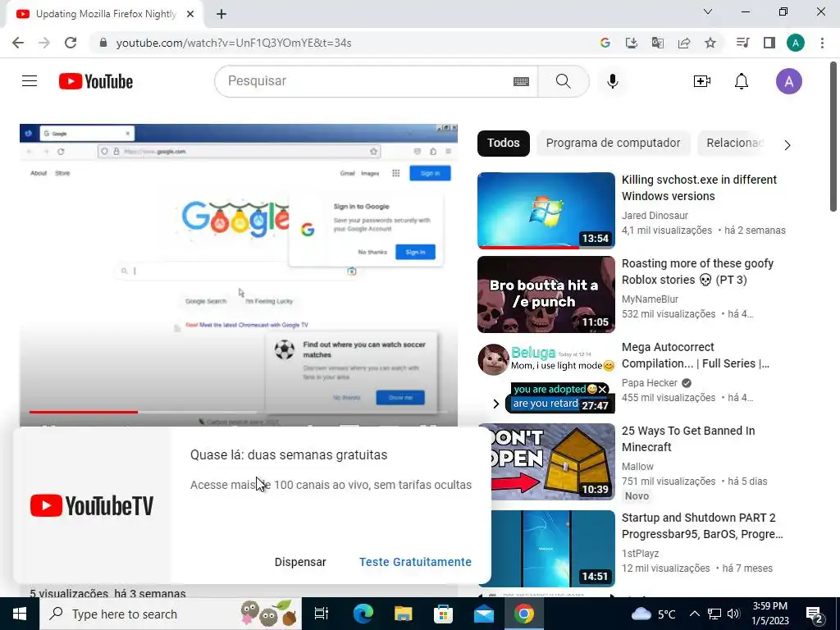Viewport: 840px width, 630px height.
Task: Start voice search with the microphone
Action: coord(612,81)
